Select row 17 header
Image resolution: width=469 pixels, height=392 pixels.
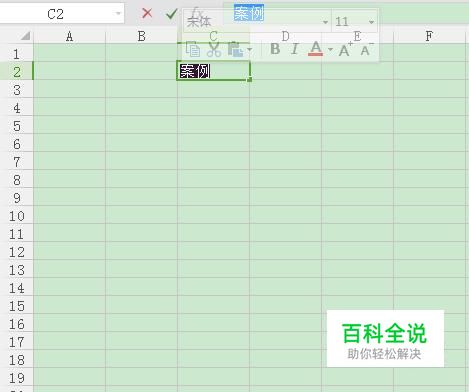tap(16, 342)
